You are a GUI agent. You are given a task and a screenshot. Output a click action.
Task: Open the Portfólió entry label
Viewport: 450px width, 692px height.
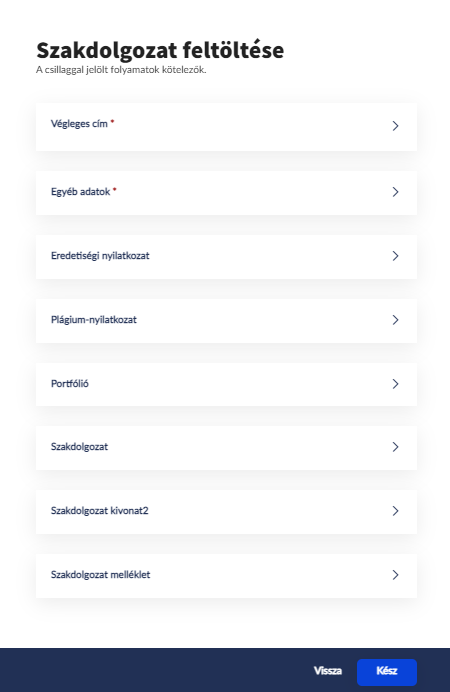point(70,384)
